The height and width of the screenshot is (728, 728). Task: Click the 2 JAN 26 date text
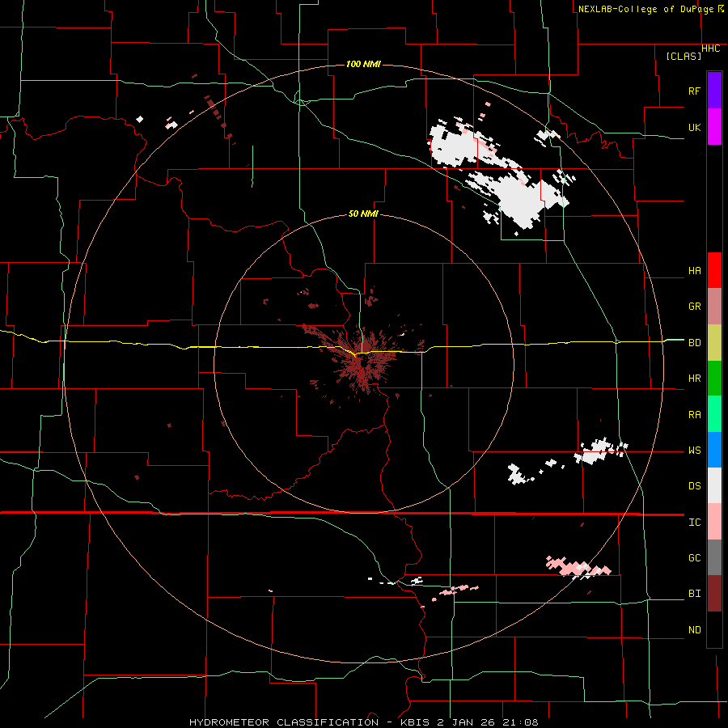(470, 722)
